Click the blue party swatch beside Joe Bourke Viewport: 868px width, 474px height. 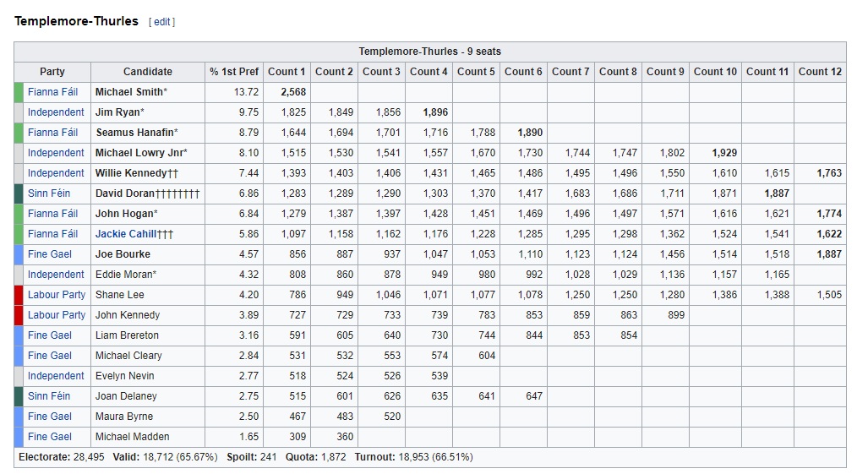pyautogui.click(x=19, y=253)
